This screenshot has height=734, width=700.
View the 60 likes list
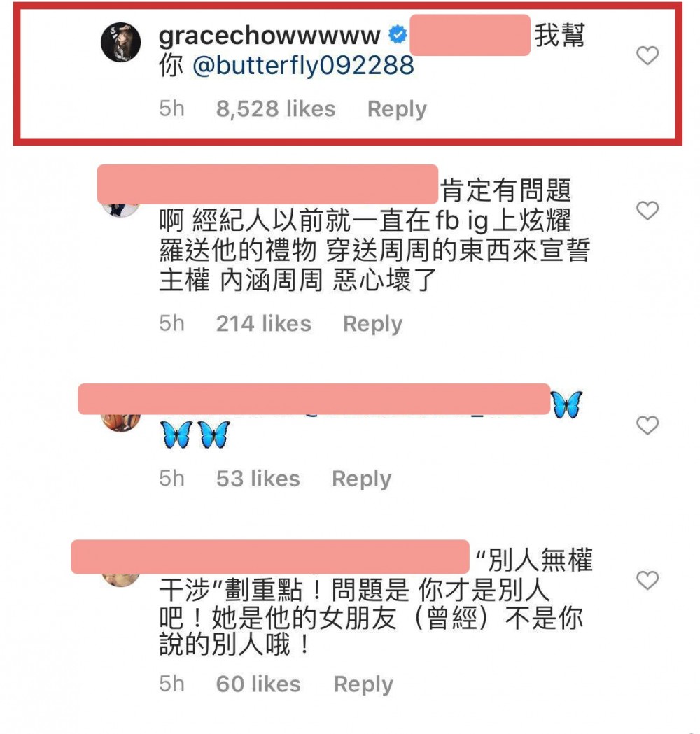258,684
